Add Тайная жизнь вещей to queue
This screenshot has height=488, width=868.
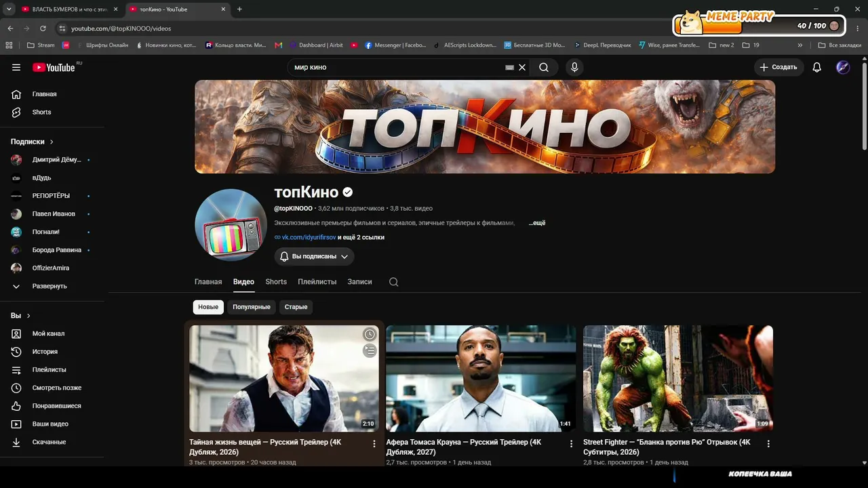[369, 350]
